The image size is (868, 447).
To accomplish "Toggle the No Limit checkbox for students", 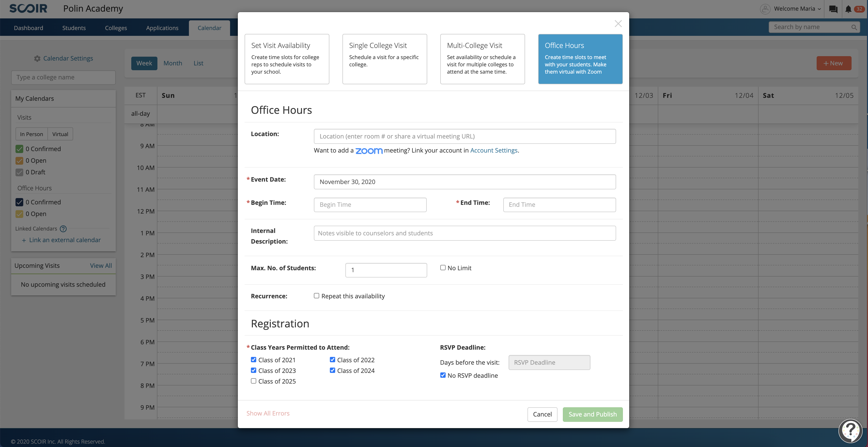I will (x=442, y=267).
